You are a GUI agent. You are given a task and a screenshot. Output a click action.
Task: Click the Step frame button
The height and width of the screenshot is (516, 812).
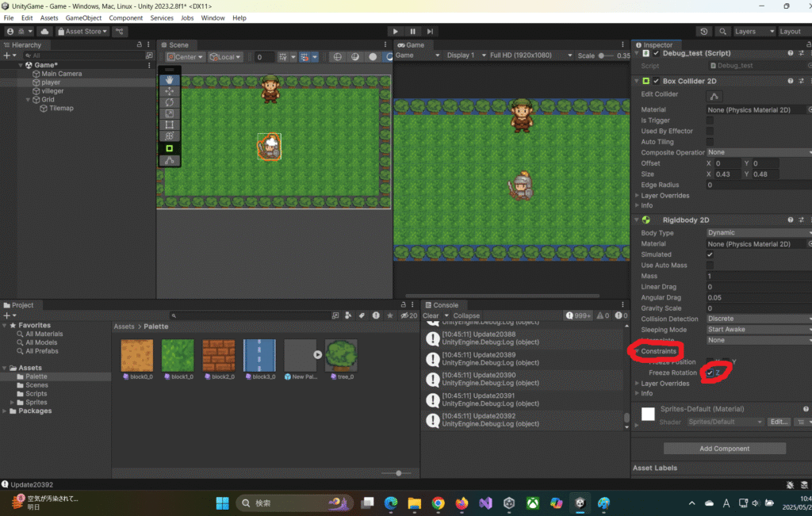pyautogui.click(x=430, y=32)
